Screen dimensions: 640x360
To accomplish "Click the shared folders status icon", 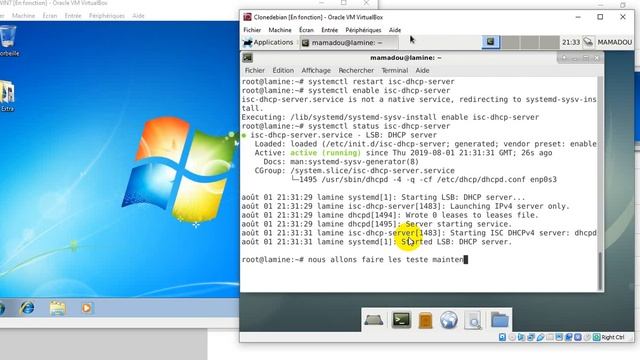I will 550,337.
